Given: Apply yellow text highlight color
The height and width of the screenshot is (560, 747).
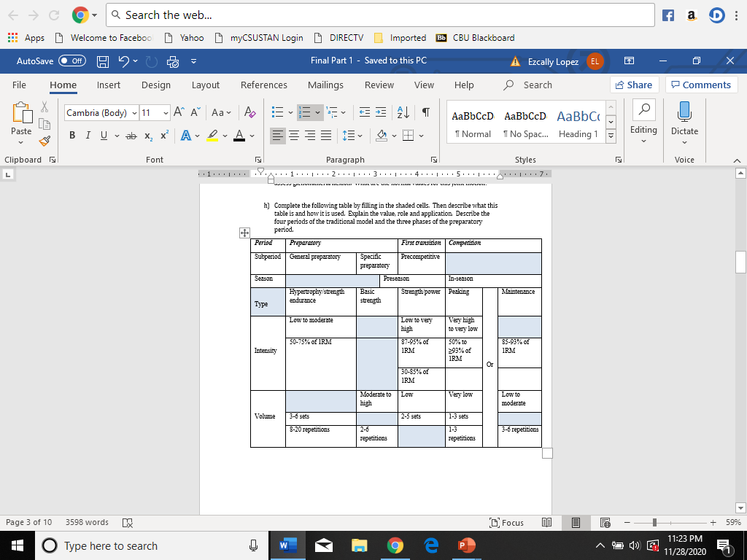Looking at the screenshot, I should click(x=213, y=136).
